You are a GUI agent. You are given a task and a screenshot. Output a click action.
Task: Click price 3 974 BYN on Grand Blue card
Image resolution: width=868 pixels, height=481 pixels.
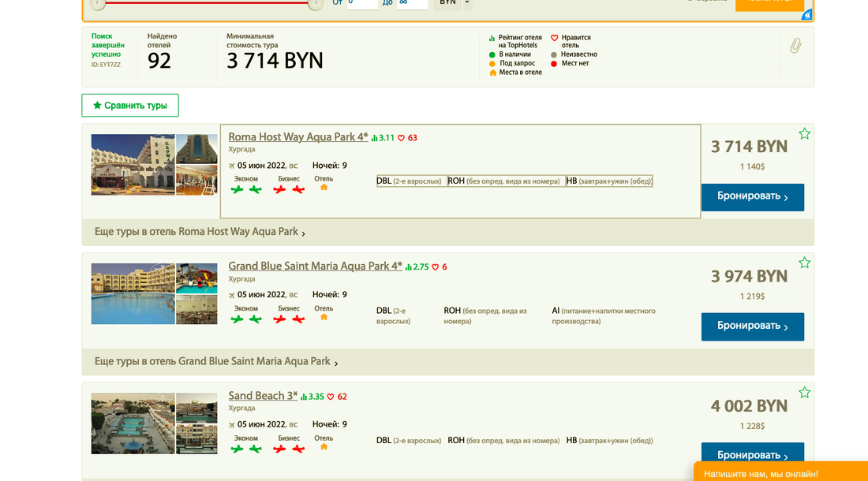tap(749, 277)
